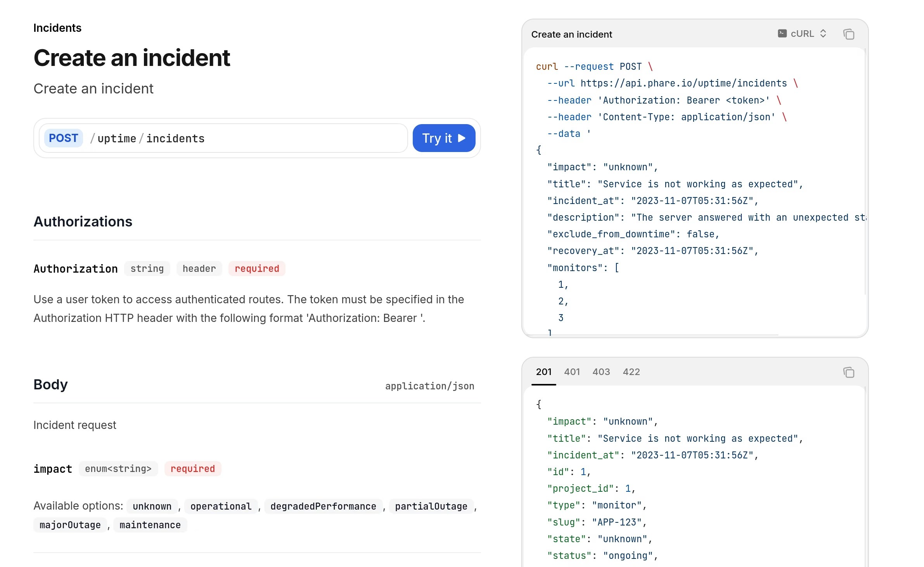The width and height of the screenshot is (924, 567).
Task: Select the maintenance option chip
Action: click(x=150, y=525)
